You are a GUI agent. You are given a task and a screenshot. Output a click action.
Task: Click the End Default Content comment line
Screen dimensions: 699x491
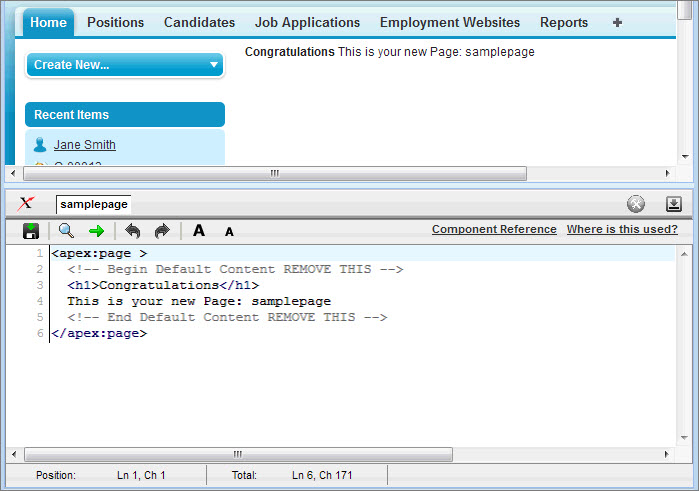pyautogui.click(x=227, y=318)
